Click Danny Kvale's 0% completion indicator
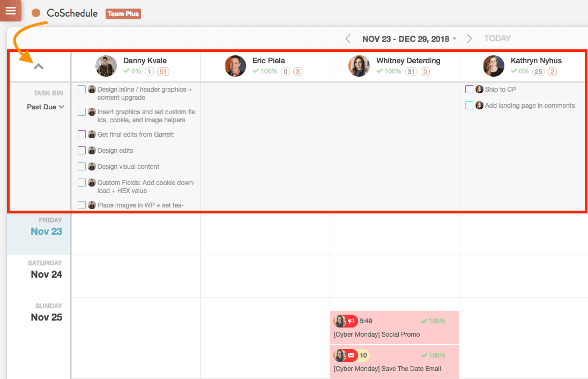 pos(132,71)
